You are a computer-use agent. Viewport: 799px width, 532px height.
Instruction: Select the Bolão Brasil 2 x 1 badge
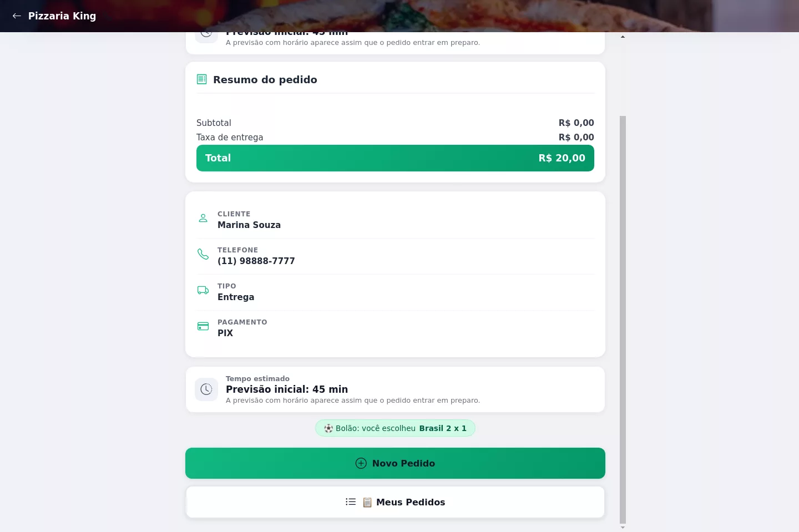click(395, 428)
